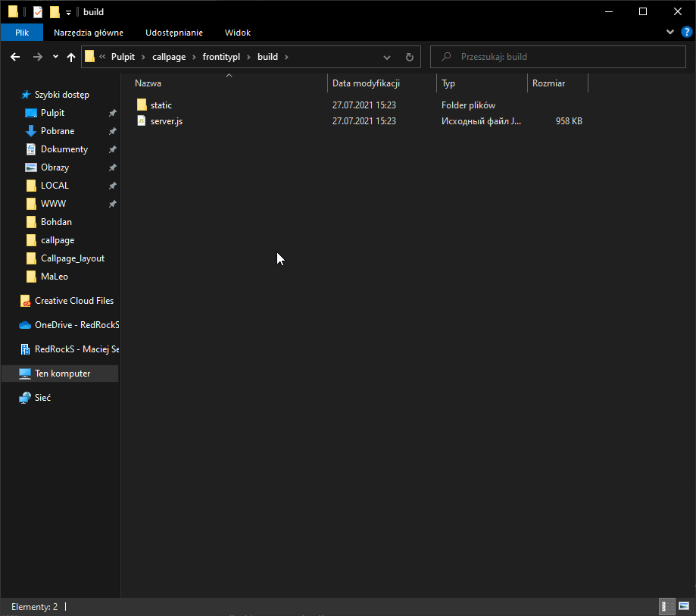Click the Properties icon in quick access toolbar
The width and height of the screenshot is (696, 616).
pyautogui.click(x=38, y=12)
